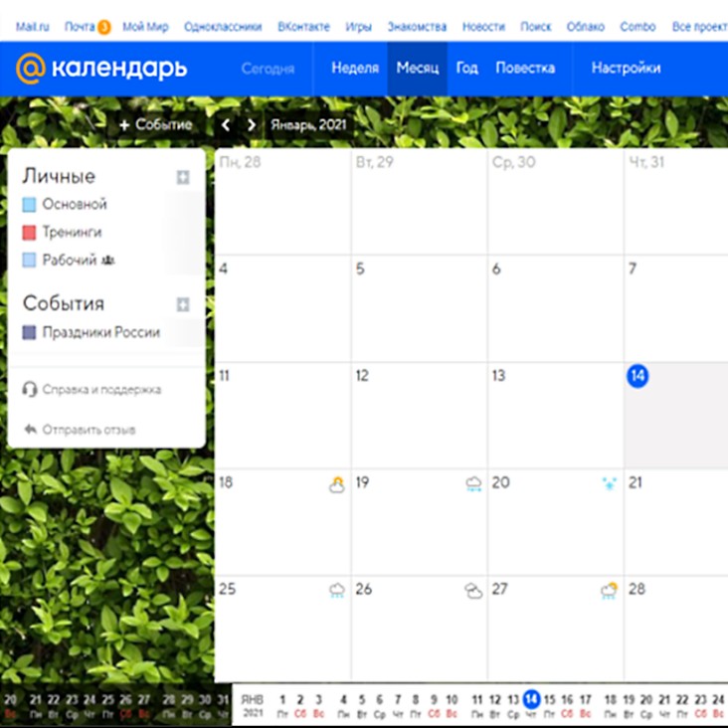This screenshot has height=728, width=728.
Task: Click the Mail.ru Calendar logo
Action: 101,69
